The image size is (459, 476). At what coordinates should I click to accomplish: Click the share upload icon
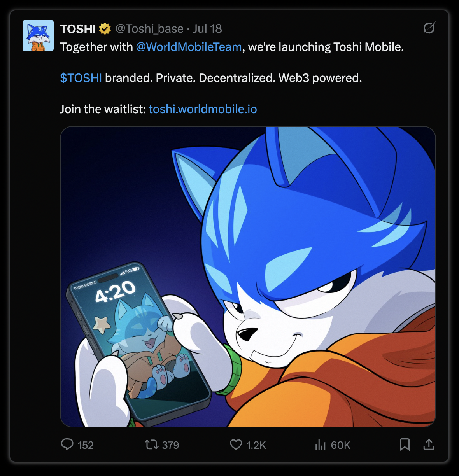coord(429,444)
